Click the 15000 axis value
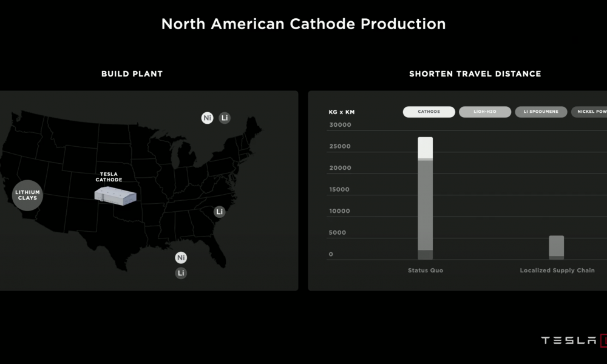This screenshot has width=607, height=364. pyautogui.click(x=339, y=189)
